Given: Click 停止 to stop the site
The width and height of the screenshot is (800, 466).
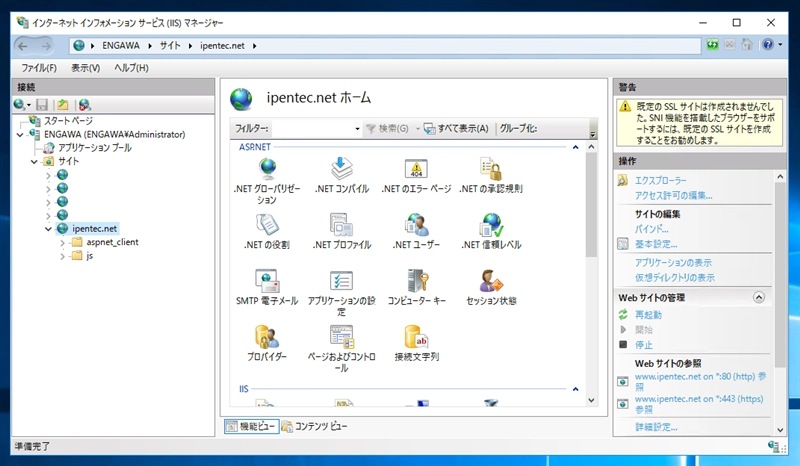Looking at the screenshot, I should click(x=643, y=345).
